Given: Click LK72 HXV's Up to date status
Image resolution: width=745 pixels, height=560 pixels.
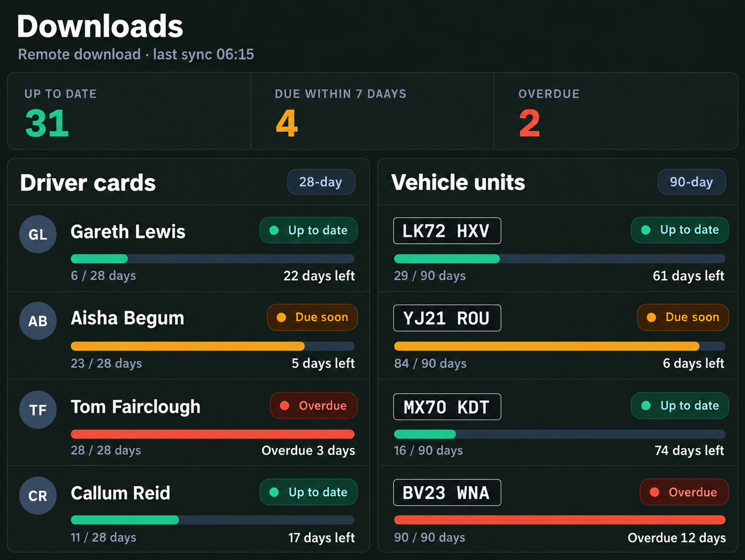Looking at the screenshot, I should [680, 230].
